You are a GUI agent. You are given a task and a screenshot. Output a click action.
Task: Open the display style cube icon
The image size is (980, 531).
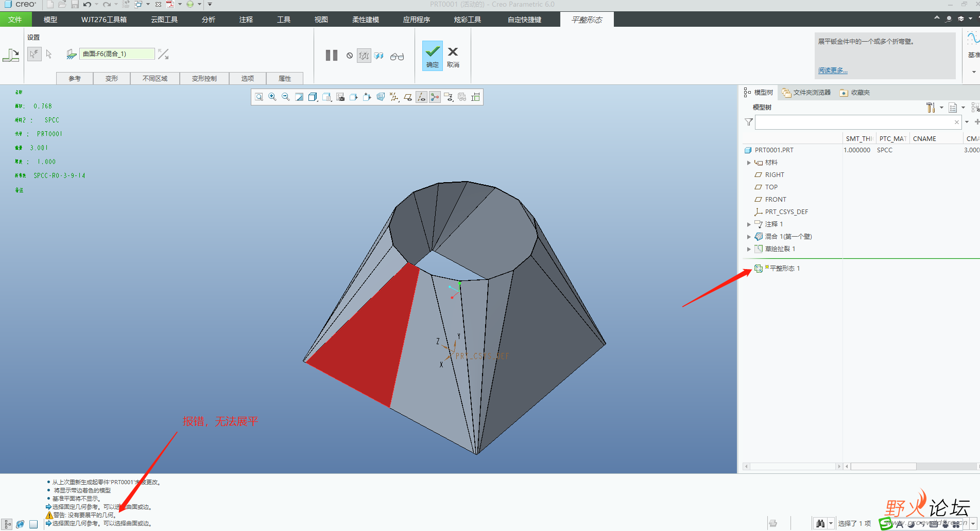(x=313, y=97)
